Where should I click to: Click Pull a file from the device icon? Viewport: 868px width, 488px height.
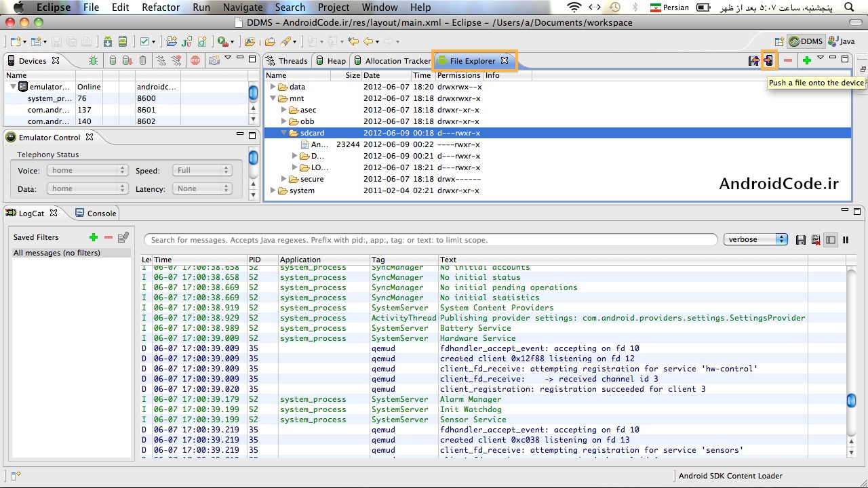coord(753,60)
